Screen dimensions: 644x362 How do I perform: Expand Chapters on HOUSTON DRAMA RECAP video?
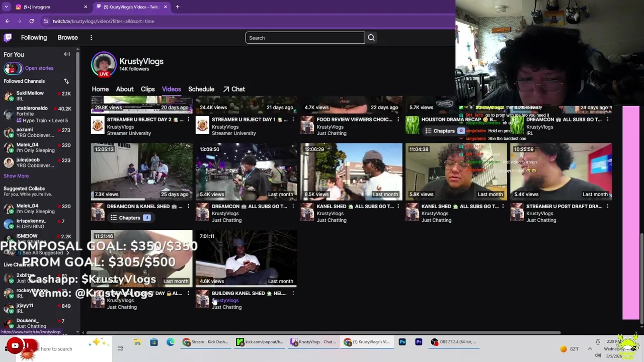click(x=444, y=131)
